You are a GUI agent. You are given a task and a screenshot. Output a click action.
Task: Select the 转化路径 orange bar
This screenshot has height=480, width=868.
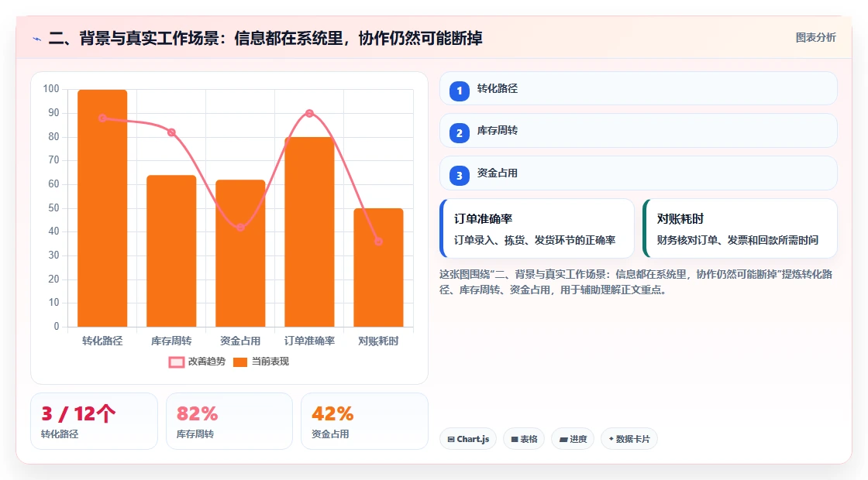coord(102,208)
